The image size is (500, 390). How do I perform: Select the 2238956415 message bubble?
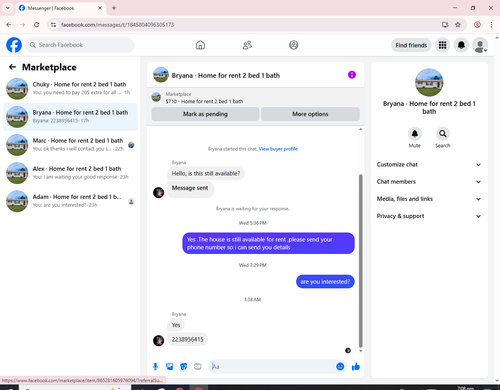click(187, 339)
